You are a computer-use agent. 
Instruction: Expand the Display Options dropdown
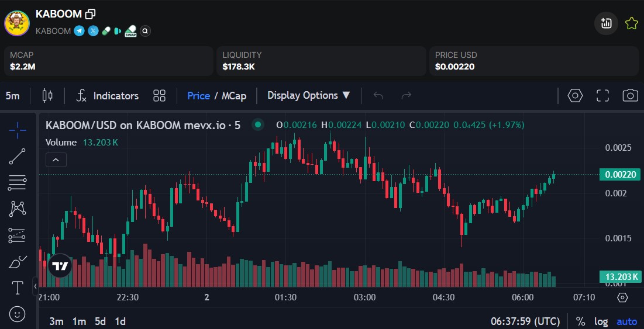[x=309, y=96]
